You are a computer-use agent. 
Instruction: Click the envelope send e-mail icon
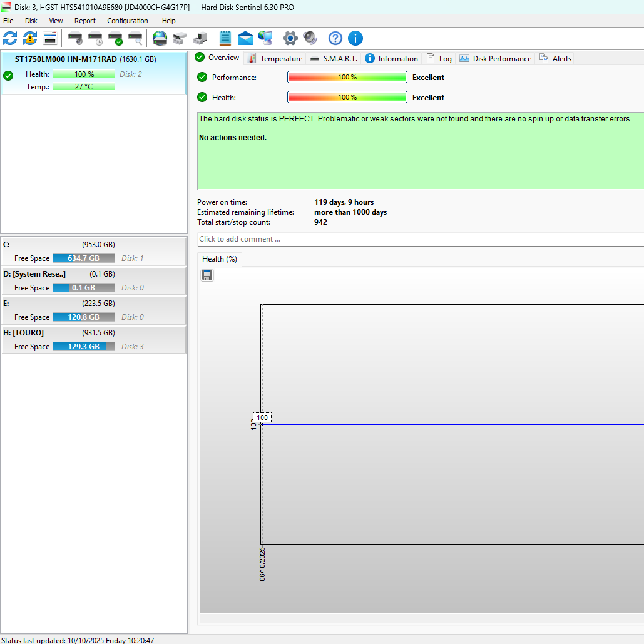click(245, 38)
